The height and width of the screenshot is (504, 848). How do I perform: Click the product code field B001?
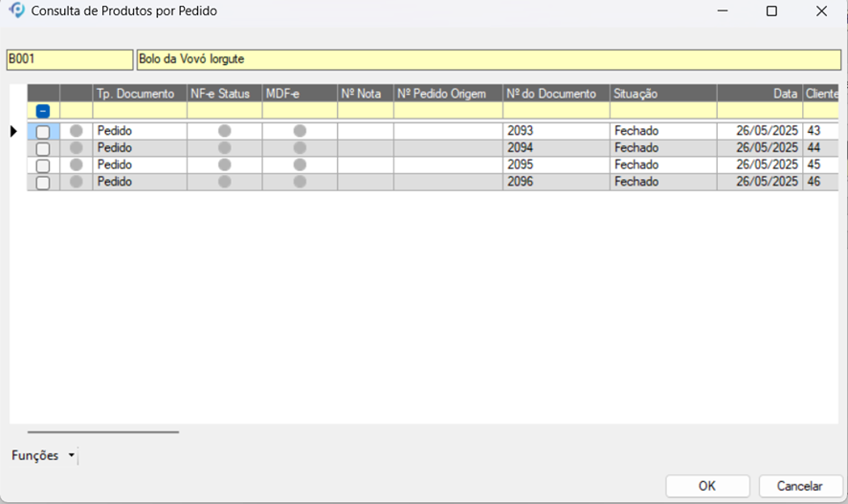[x=69, y=59]
